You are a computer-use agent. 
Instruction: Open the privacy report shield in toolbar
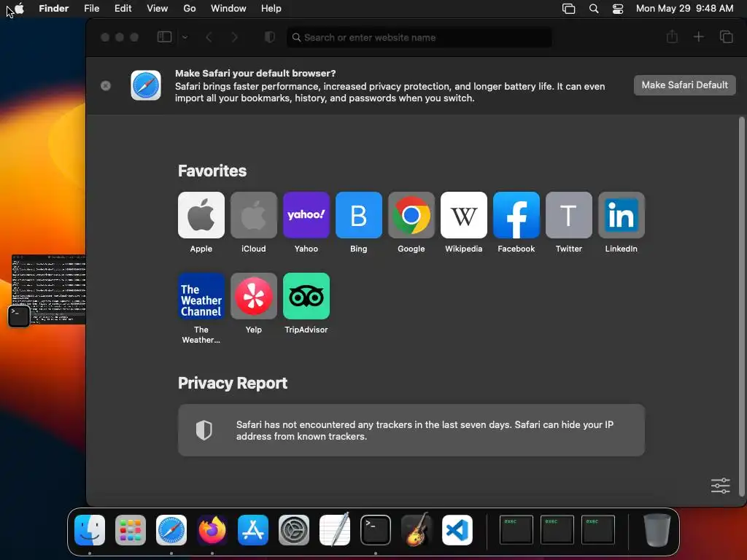(x=270, y=37)
